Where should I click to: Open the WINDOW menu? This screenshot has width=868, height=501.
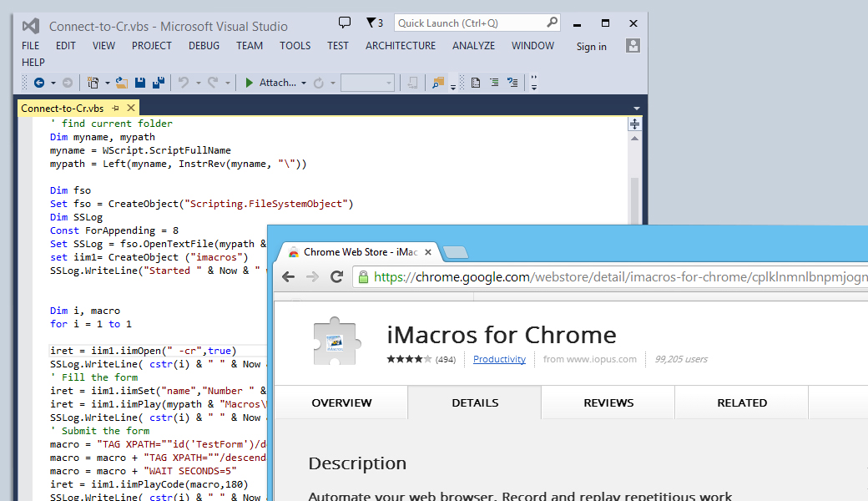(532, 46)
